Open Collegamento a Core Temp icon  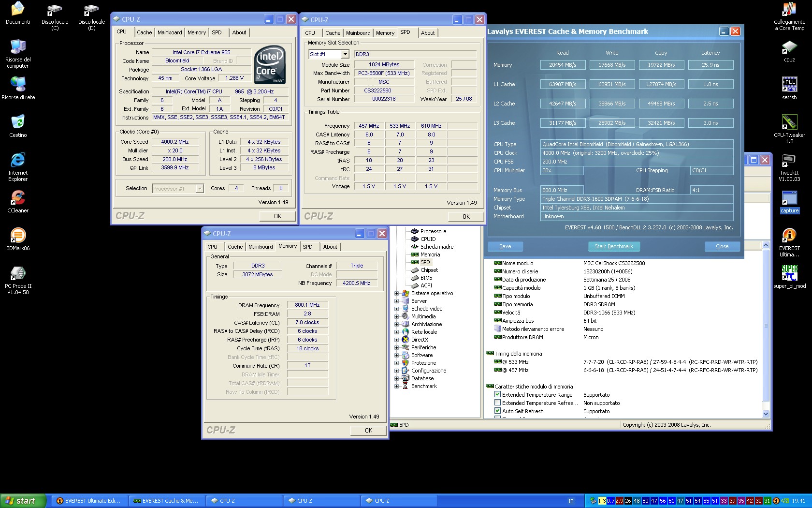pos(789,16)
